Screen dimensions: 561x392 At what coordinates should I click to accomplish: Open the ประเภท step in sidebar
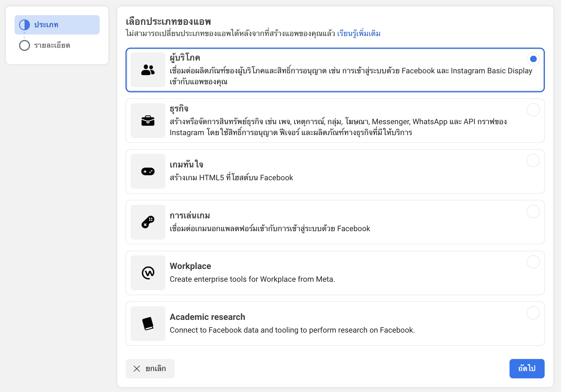57,25
